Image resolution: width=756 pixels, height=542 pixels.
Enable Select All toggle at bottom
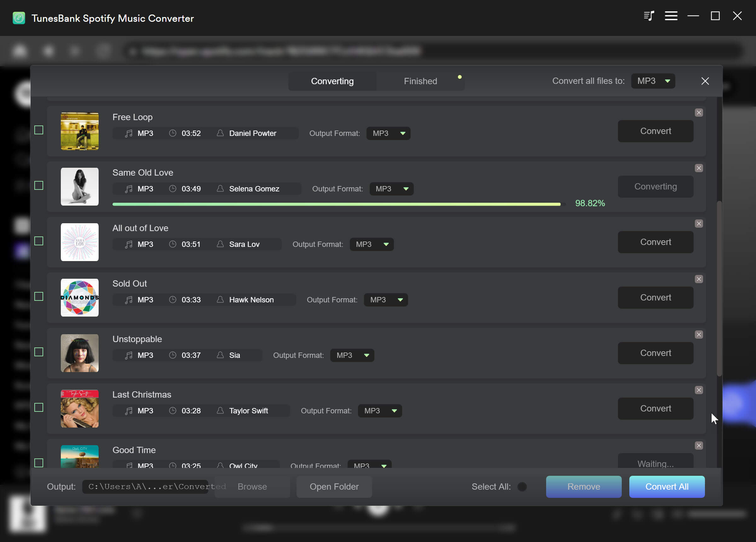pyautogui.click(x=522, y=487)
